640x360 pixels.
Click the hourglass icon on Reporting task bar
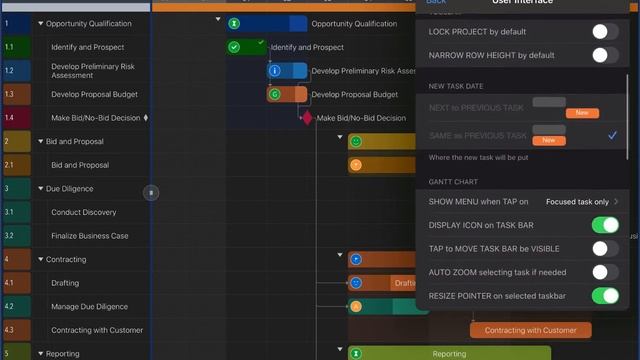pyautogui.click(x=356, y=353)
